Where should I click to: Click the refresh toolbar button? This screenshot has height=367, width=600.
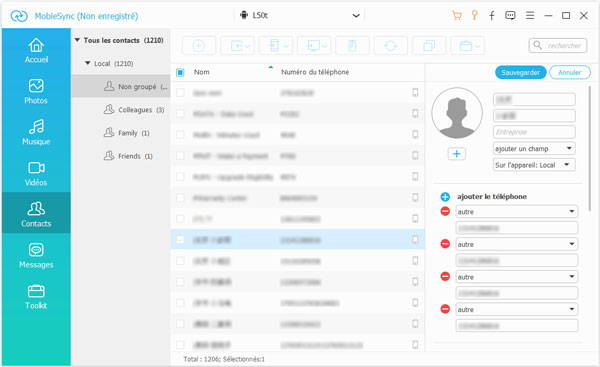click(390, 46)
